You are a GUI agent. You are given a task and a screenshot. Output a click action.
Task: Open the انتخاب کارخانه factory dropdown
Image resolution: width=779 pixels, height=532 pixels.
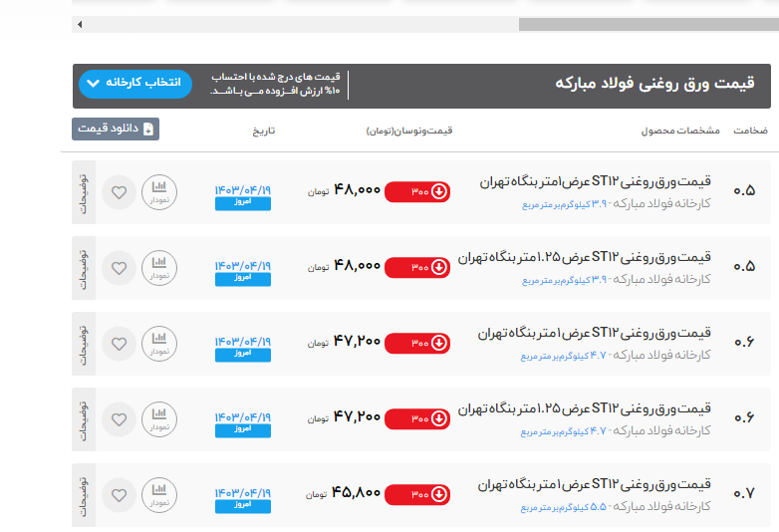point(134,83)
